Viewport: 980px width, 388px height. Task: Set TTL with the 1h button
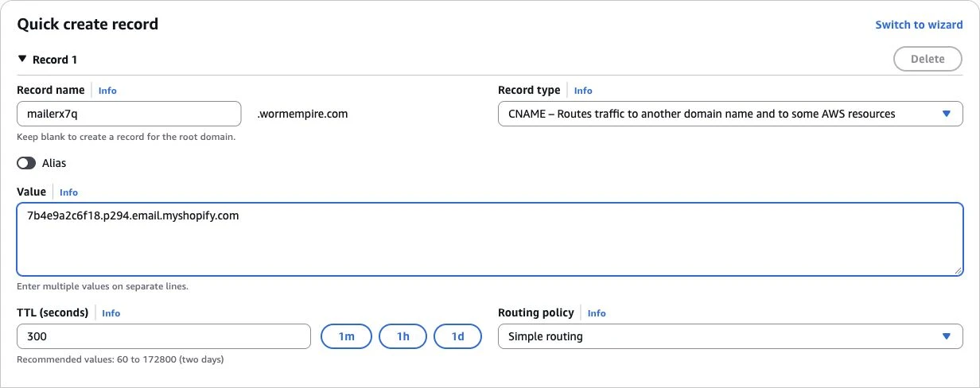coord(402,336)
